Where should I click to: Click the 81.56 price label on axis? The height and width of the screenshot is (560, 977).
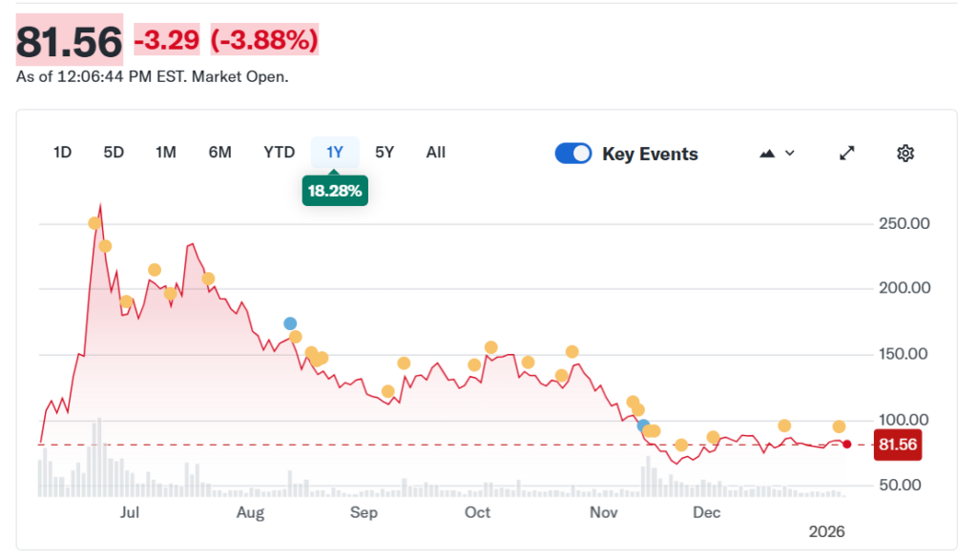(897, 446)
